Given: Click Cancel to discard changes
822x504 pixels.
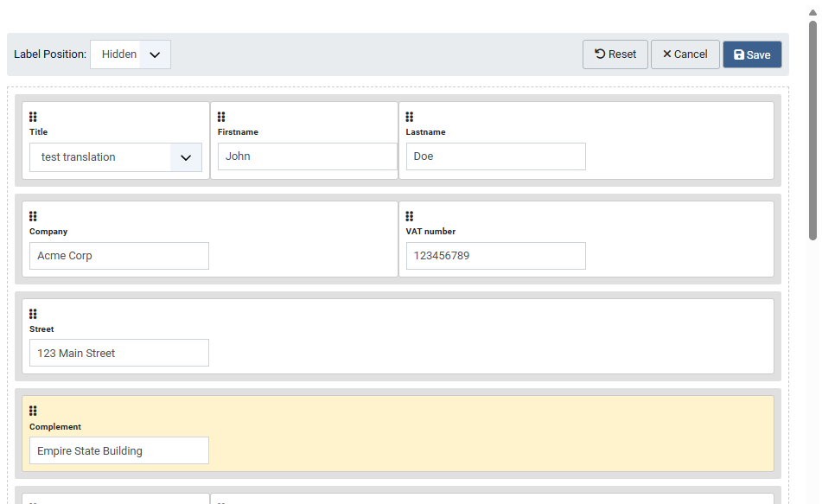Looking at the screenshot, I should (685, 54).
